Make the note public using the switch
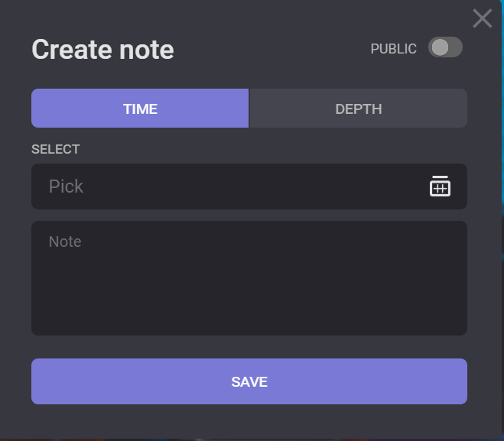504x441 pixels. [445, 48]
